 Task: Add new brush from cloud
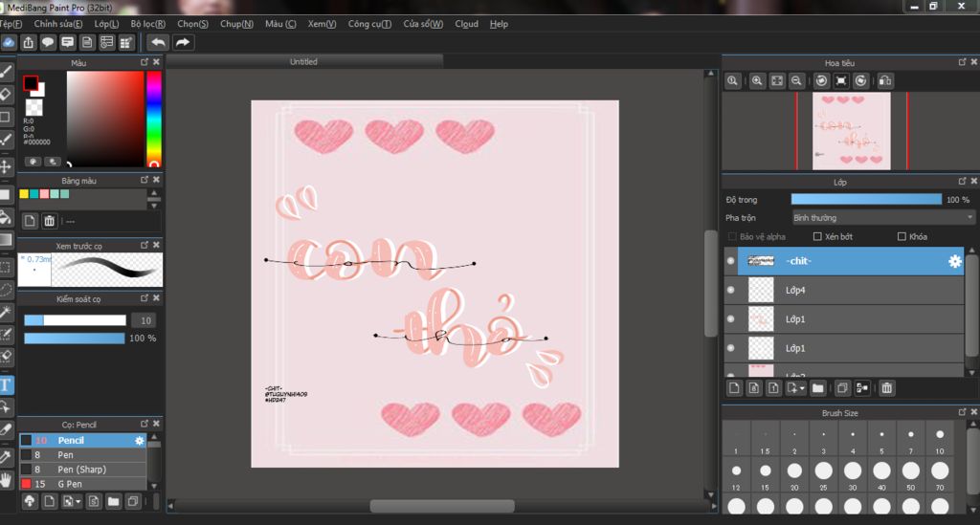coord(30,501)
